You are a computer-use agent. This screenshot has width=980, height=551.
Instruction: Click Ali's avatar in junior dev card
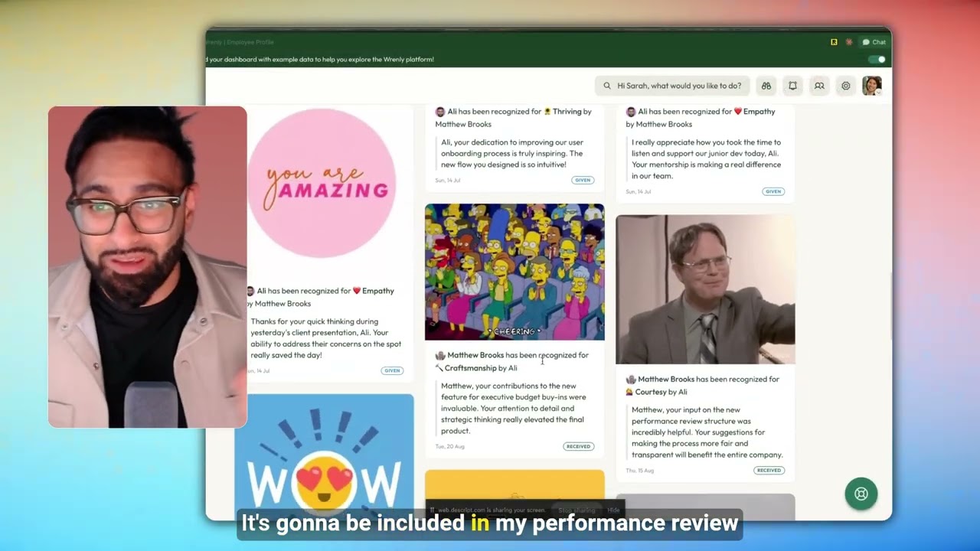pyautogui.click(x=631, y=112)
